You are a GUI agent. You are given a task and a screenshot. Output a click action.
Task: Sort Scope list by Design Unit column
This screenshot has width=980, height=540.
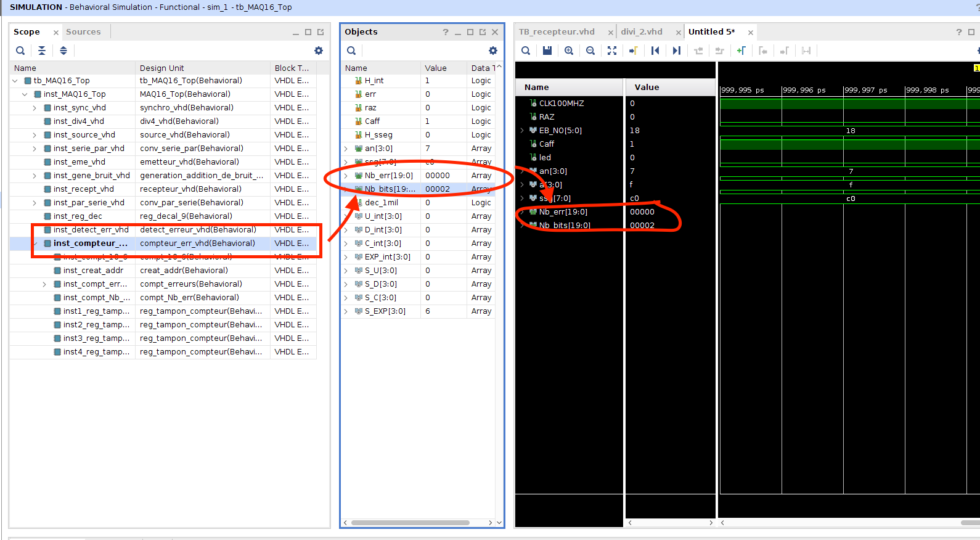[202, 68]
